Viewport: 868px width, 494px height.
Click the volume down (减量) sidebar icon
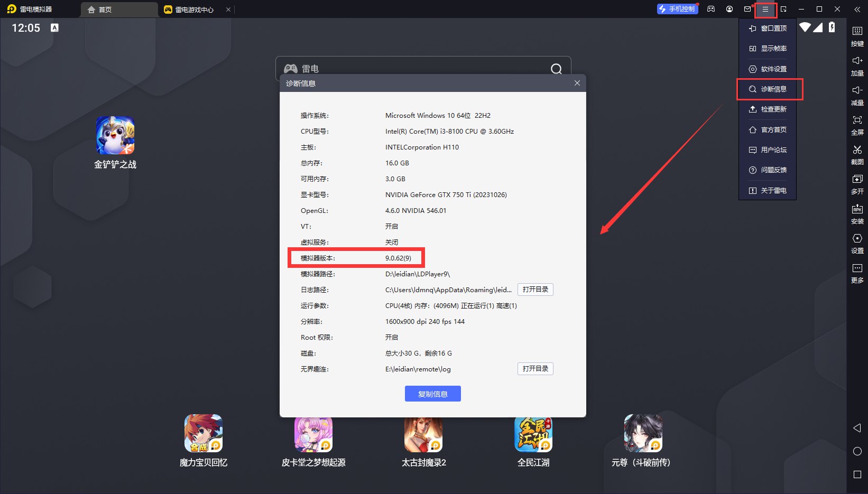[857, 90]
